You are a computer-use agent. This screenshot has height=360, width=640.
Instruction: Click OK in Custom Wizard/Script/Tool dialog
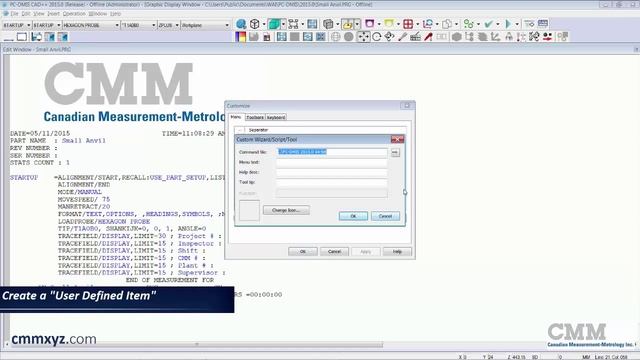(x=353, y=216)
